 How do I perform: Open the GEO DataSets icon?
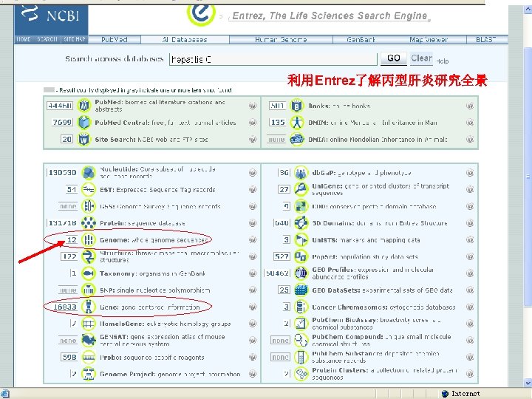[x=301, y=290]
